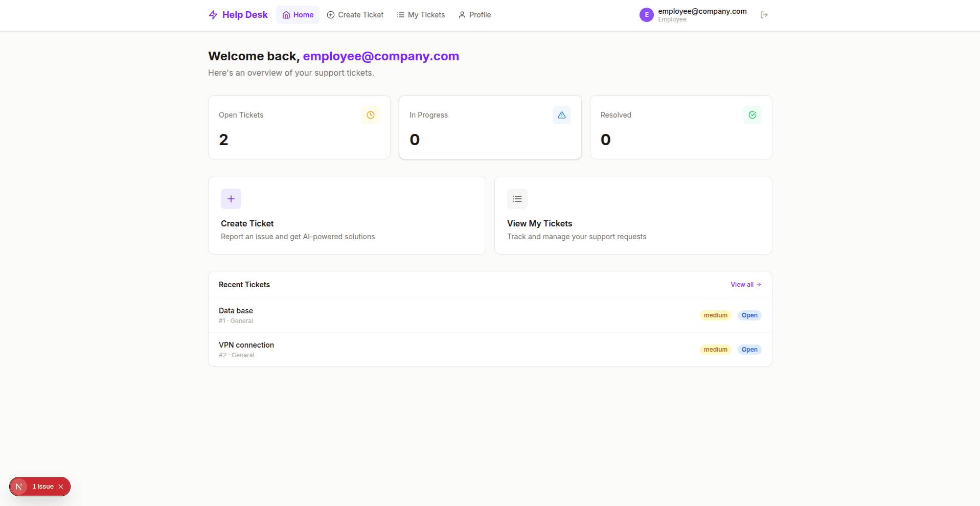Click '#2 · General' ticket subtitle

coord(236,355)
